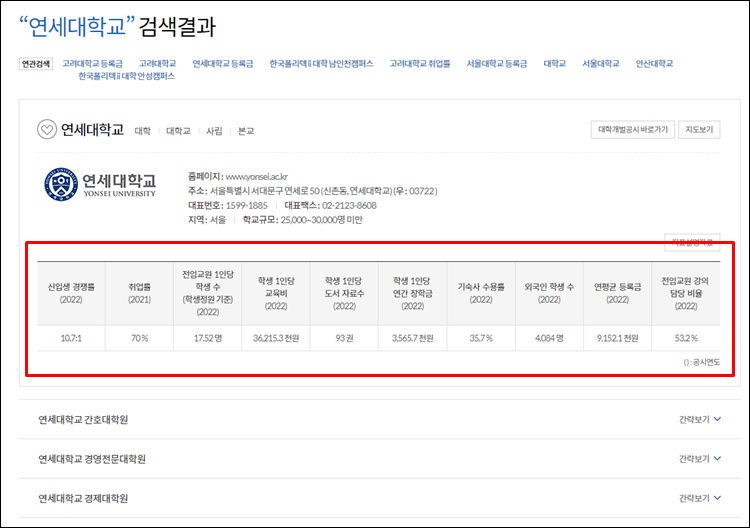Open related search 연세대학교 등록금
Screen dimensions: 750x528
222,64
